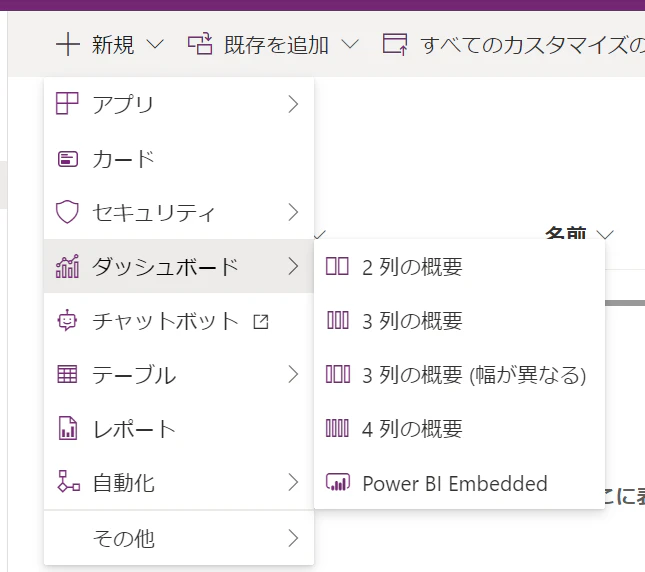Image resolution: width=645 pixels, height=572 pixels.
Task: Choose 3 列の概要 (幅が異なる) layout
Action: tap(459, 375)
